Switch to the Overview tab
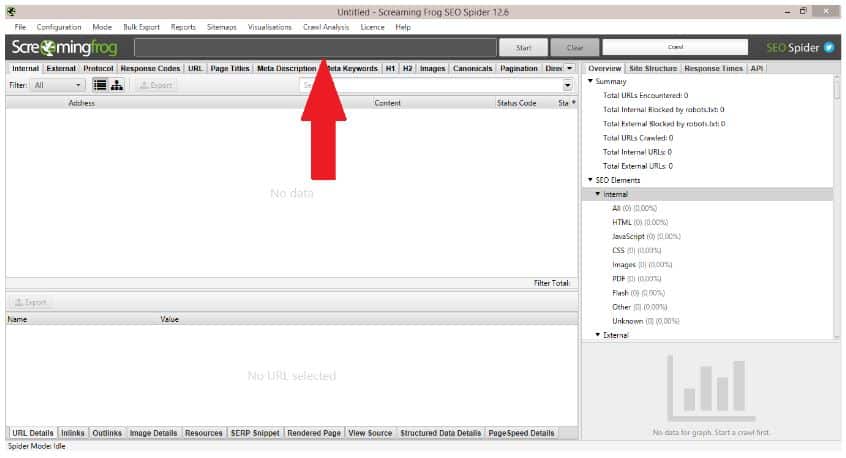846x458 pixels. tap(604, 68)
